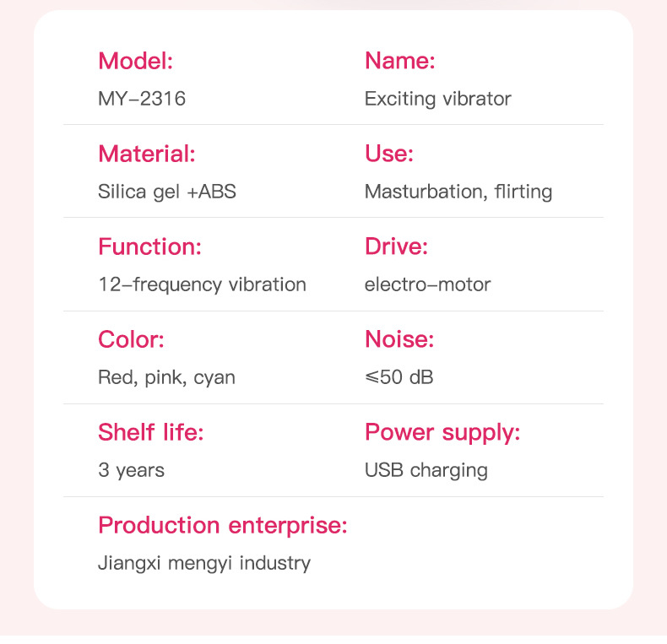Screen dimensions: 667x644
Task: Select the "3 years" shelf life value
Action: 131,470
